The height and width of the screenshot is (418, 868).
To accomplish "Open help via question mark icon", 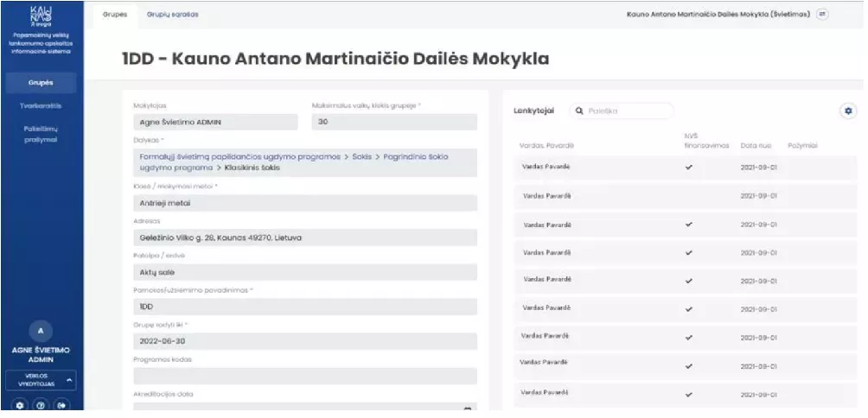I will (41, 404).
